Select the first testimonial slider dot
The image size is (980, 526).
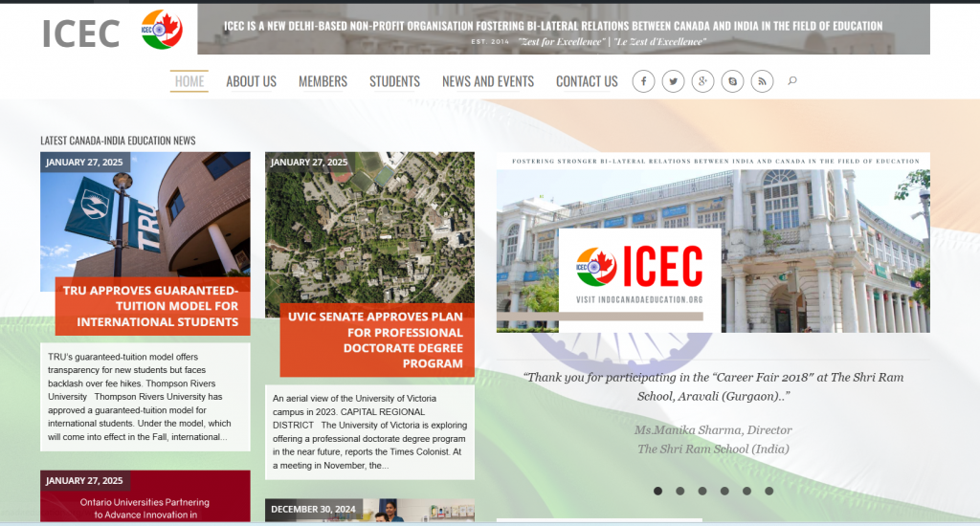coord(657,491)
